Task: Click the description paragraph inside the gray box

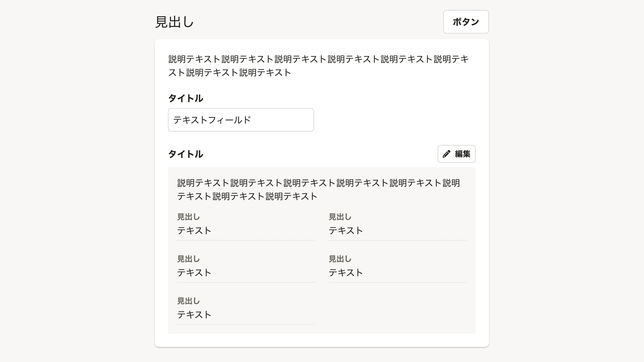Action: [x=318, y=189]
